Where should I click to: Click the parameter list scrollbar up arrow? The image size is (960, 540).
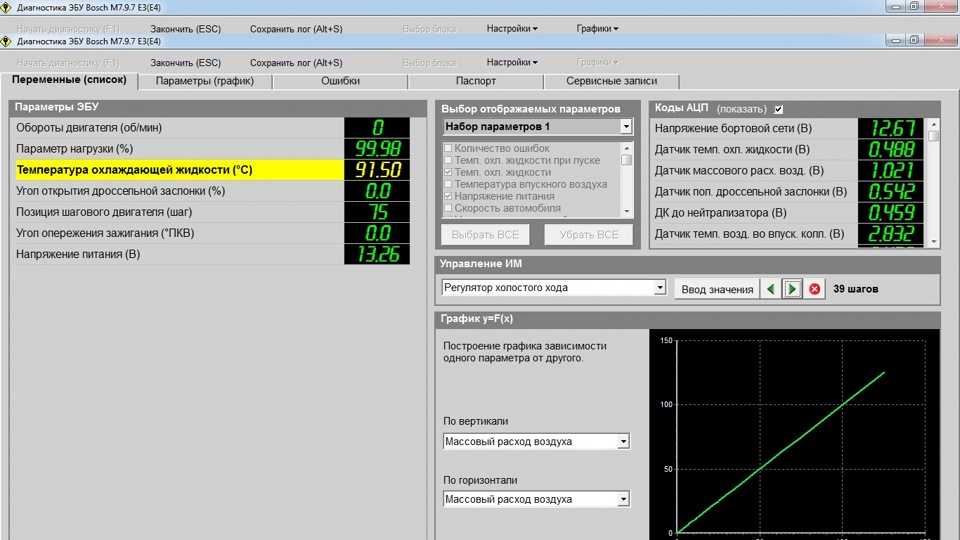coord(626,148)
